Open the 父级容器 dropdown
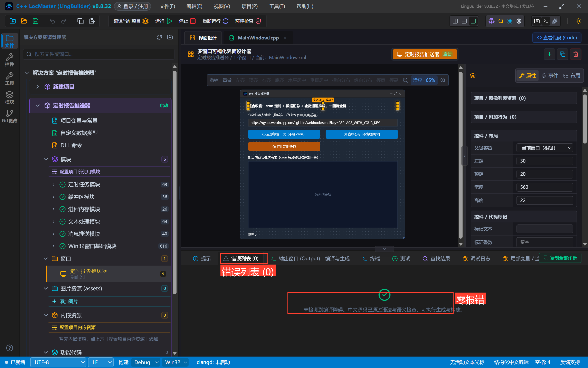The height and width of the screenshot is (368, 588). click(545, 148)
